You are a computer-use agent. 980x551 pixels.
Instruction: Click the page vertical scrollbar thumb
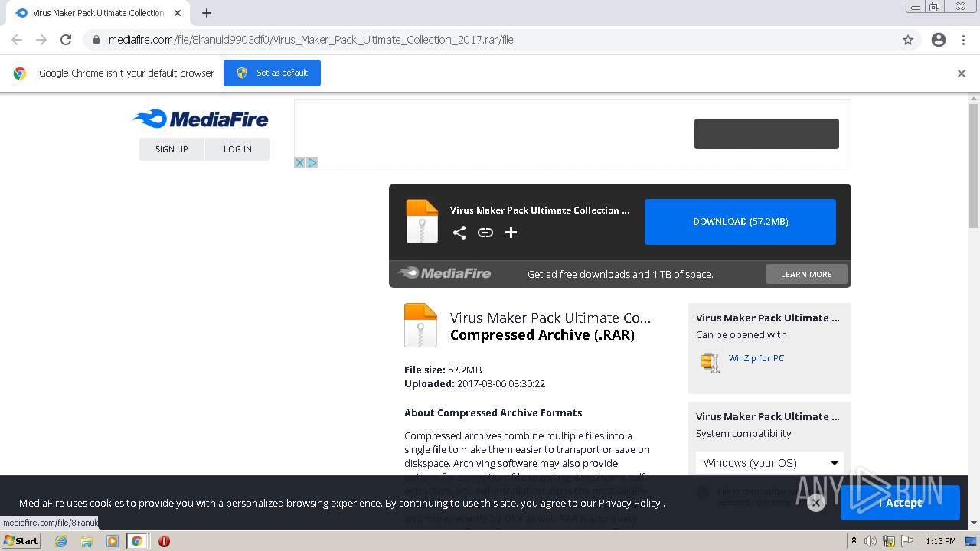coord(974,166)
